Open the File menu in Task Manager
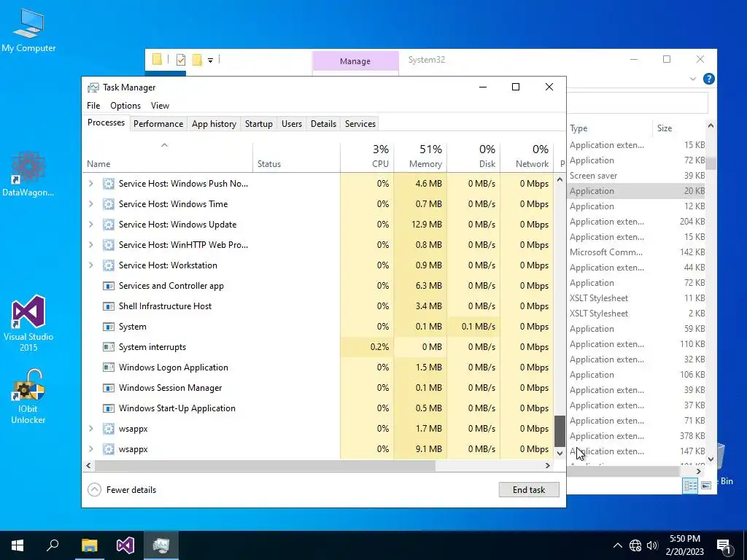Screen dimensions: 747x560 tap(93, 106)
